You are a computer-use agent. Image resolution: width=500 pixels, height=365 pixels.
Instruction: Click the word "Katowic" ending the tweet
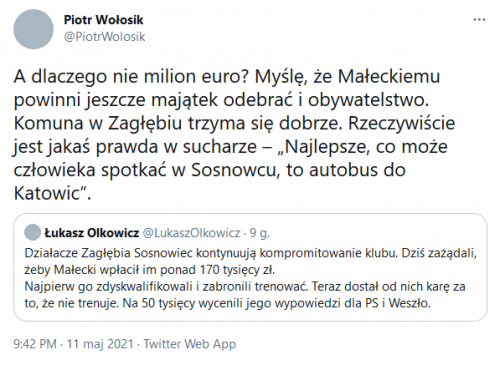pos(47,193)
